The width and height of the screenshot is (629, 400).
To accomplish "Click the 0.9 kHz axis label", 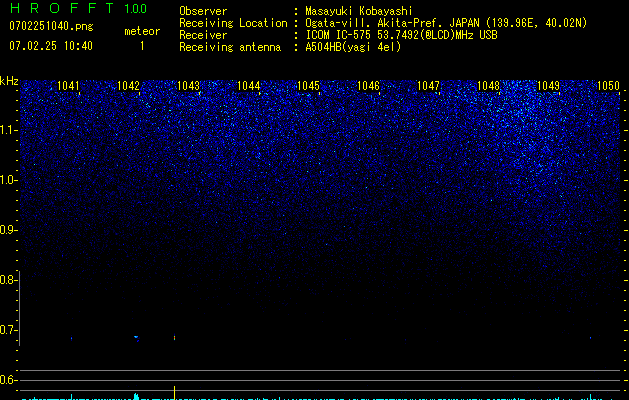I will coord(7,230).
